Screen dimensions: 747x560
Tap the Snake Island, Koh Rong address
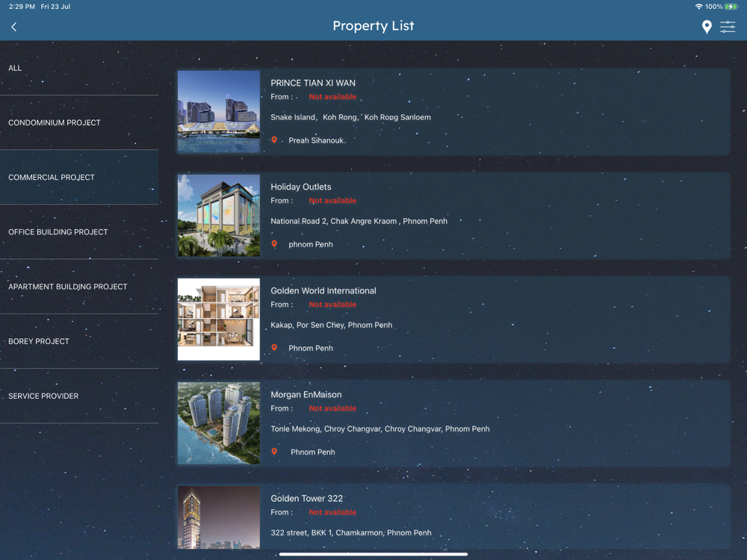[350, 117]
